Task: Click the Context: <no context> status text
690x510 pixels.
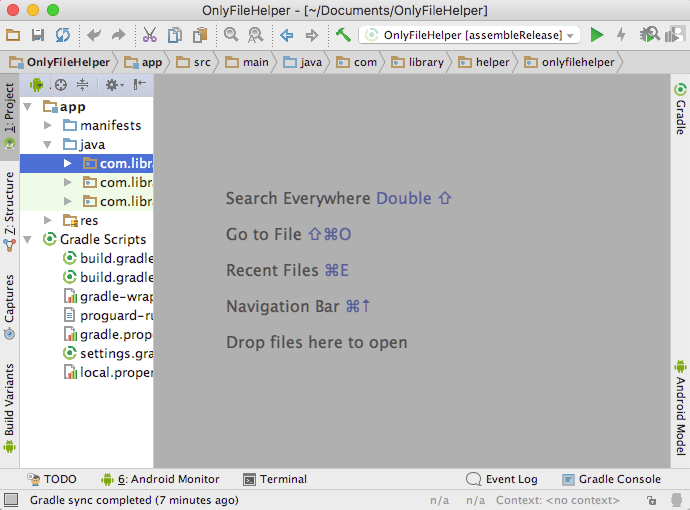Action: [558, 500]
